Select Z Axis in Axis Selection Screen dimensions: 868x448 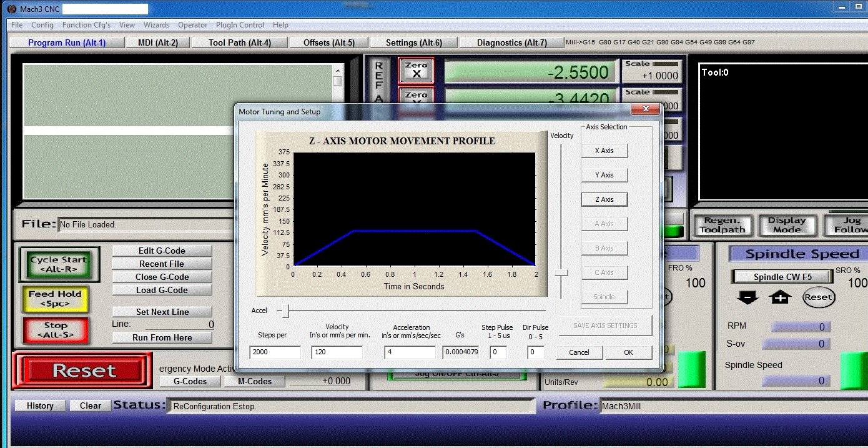[604, 199]
